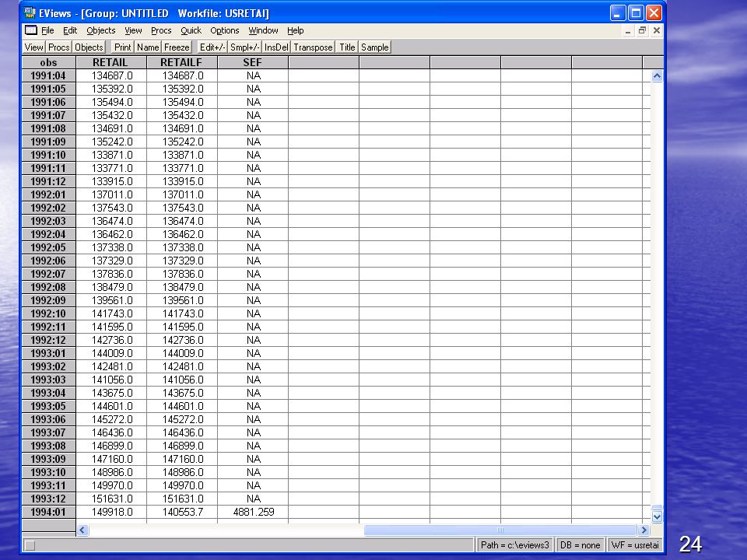
Task: Click the InsDel button
Action: [x=276, y=47]
